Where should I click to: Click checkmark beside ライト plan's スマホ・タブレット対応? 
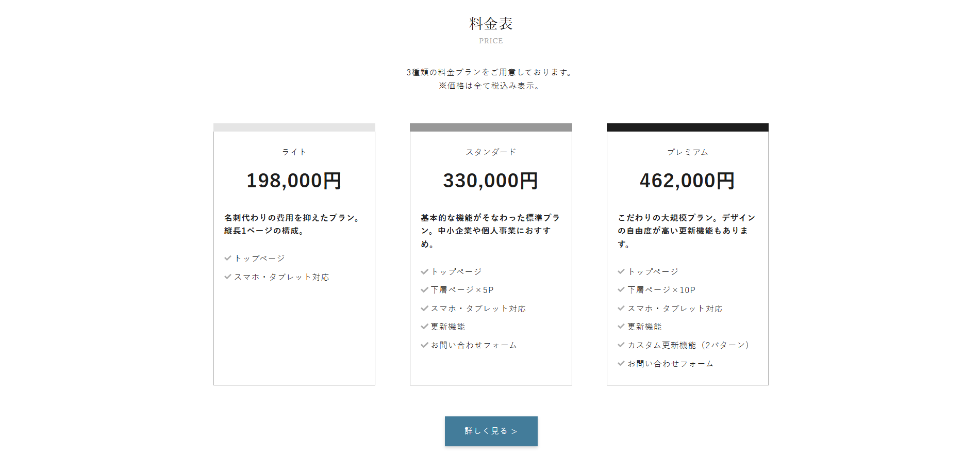coord(228,277)
